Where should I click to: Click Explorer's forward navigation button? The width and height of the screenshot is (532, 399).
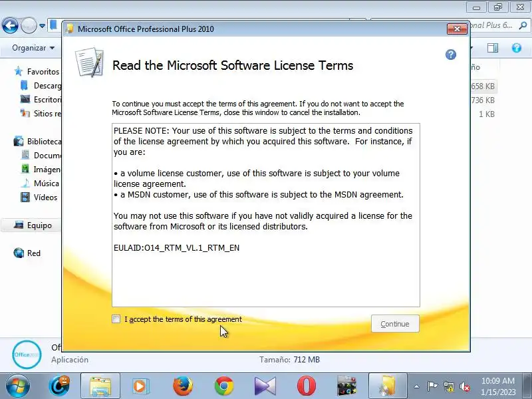point(29,25)
